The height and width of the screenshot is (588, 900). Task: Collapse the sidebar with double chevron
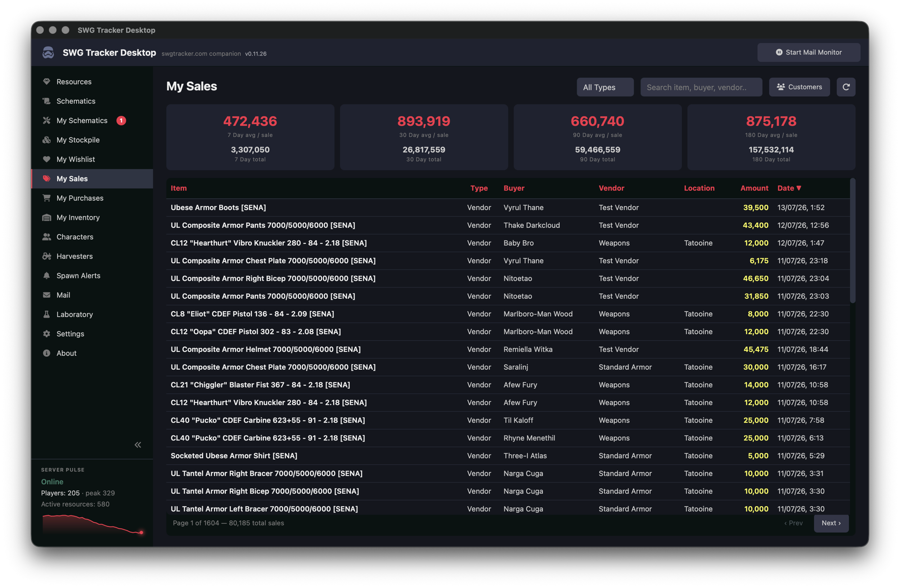pos(138,444)
